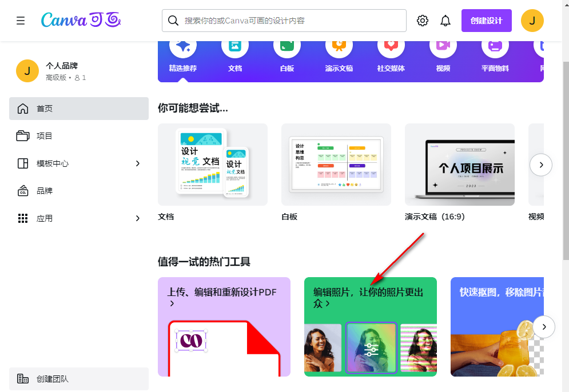Open settings via the gear icon
The height and width of the screenshot is (392, 569).
(422, 20)
